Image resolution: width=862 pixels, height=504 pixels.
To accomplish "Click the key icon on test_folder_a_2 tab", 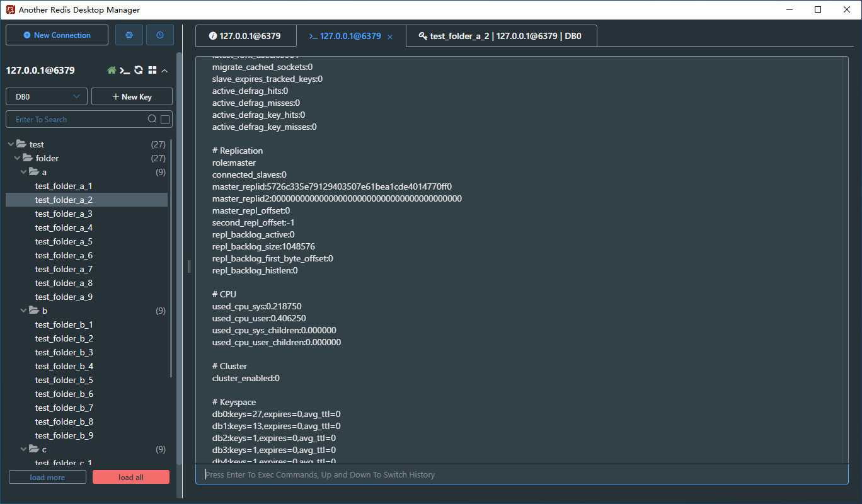I will 423,36.
